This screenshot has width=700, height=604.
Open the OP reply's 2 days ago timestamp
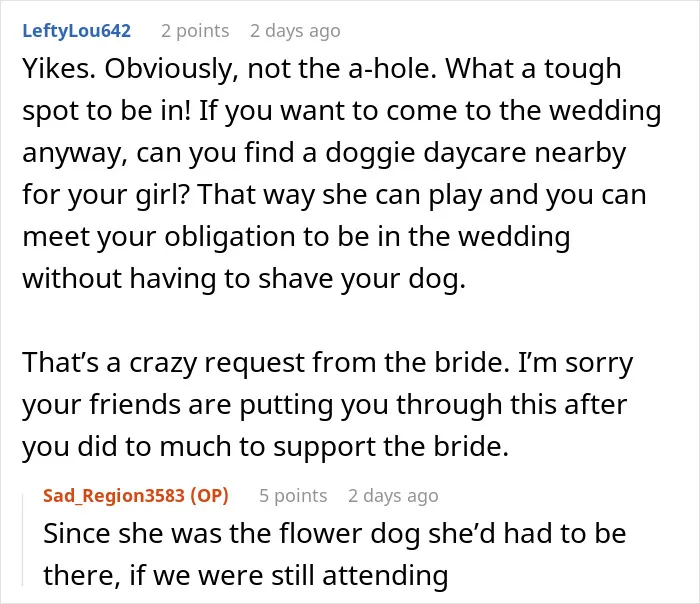393,496
